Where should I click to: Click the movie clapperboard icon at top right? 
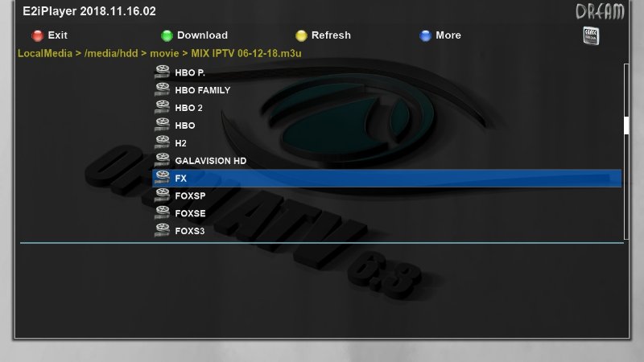pos(592,35)
